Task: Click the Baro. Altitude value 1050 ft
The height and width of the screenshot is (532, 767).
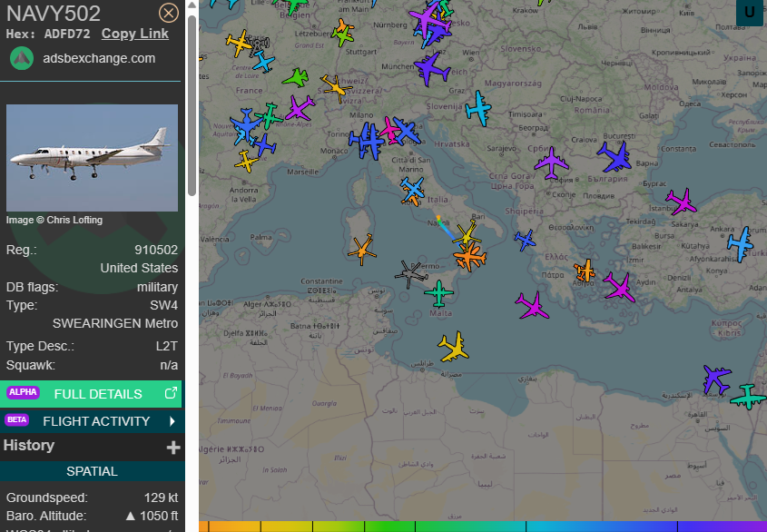Action: tap(159, 516)
